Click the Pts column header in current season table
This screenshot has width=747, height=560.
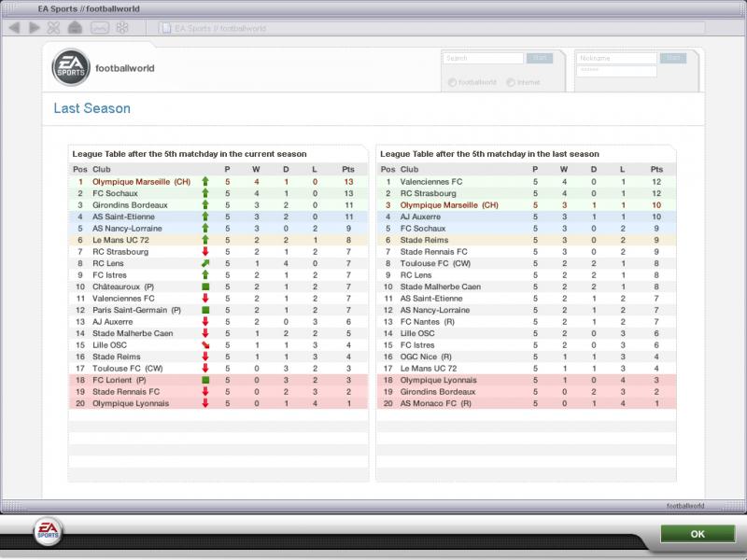[x=347, y=169]
